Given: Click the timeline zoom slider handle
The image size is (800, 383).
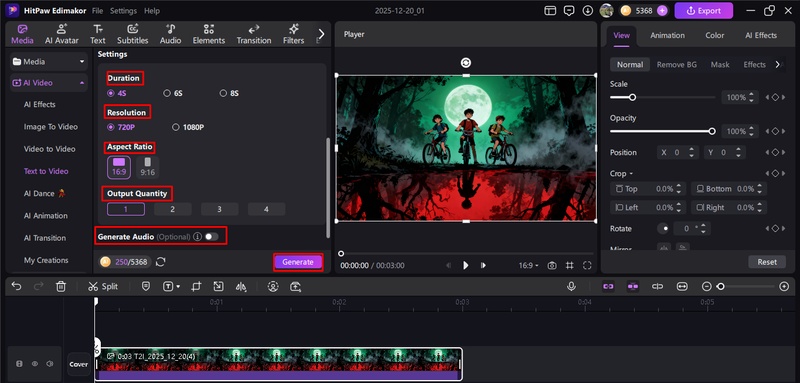Looking at the screenshot, I should [720, 287].
